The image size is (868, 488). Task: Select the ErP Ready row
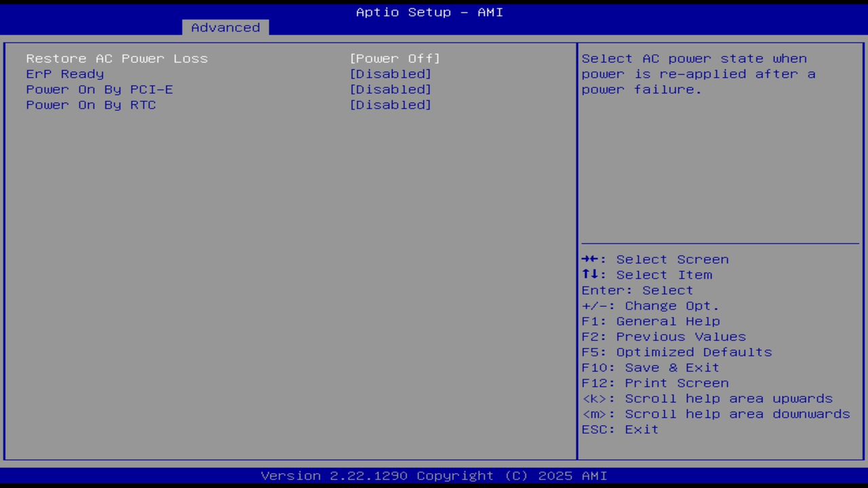(x=64, y=74)
